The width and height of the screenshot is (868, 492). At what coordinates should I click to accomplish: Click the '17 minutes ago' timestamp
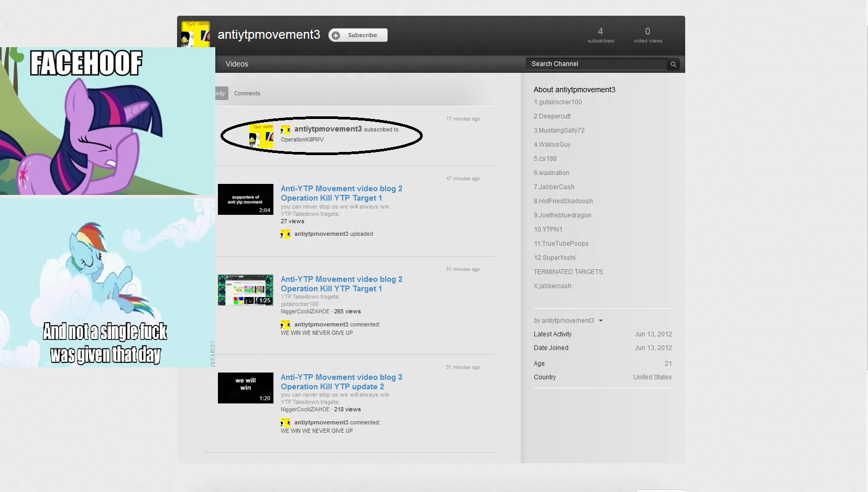click(x=463, y=119)
